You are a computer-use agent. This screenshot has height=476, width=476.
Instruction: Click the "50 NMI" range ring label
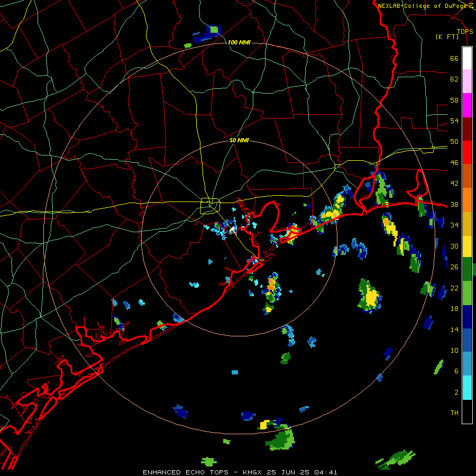tap(239, 140)
